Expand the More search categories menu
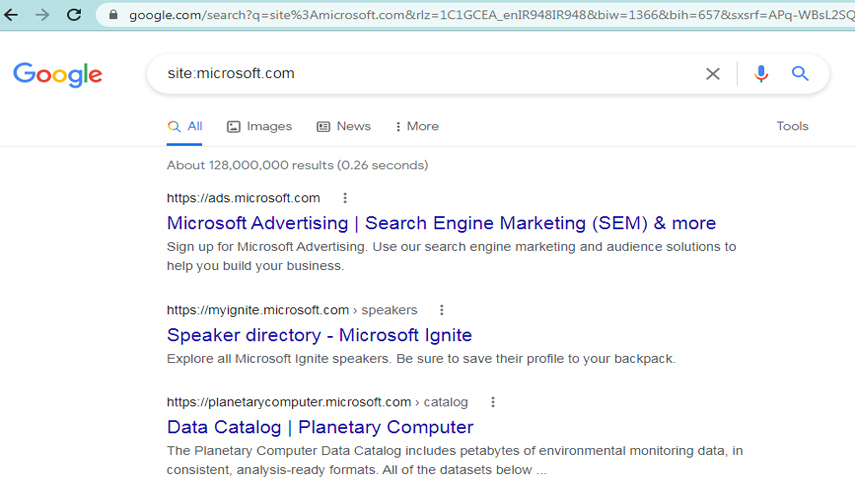855x495 pixels. click(x=417, y=126)
